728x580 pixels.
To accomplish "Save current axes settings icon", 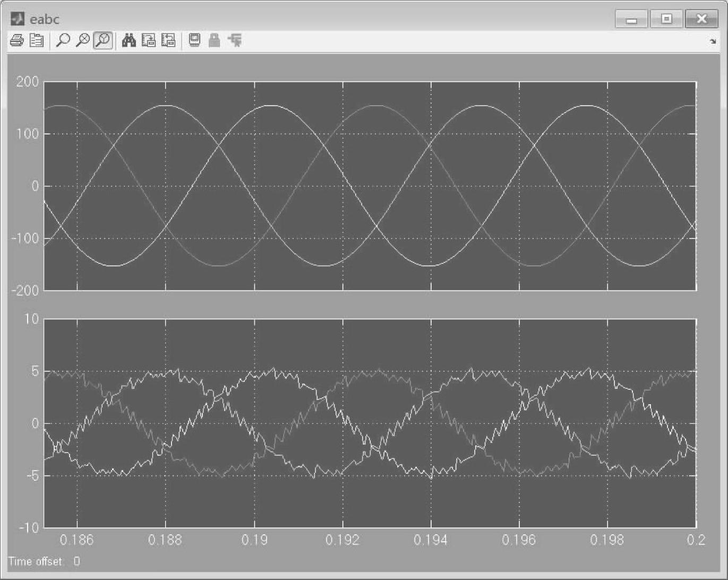I will (148, 40).
